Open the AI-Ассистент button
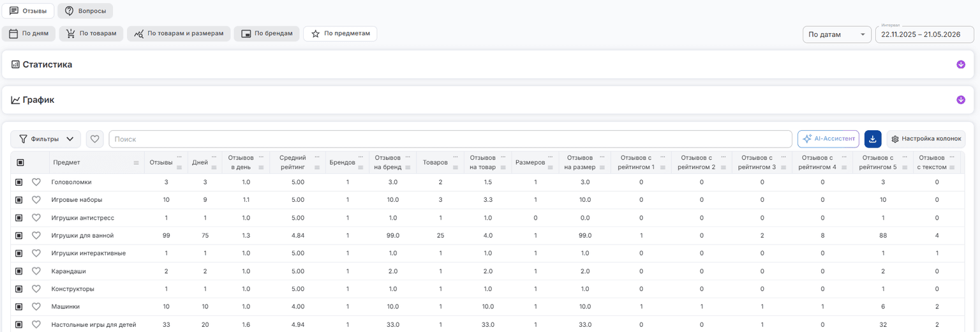980x332 pixels. click(x=828, y=139)
